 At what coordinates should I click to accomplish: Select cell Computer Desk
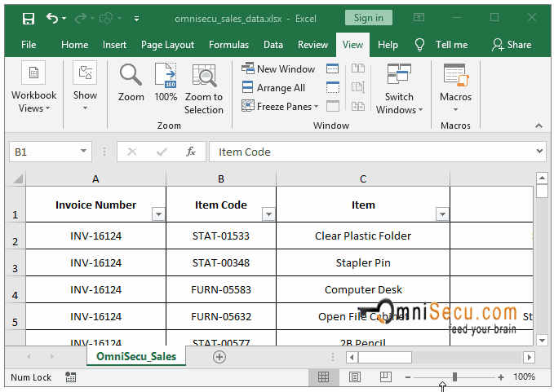pos(363,289)
